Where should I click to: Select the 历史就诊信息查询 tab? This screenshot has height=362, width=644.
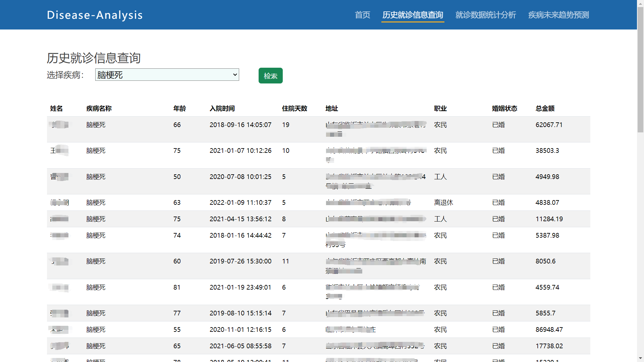pos(413,15)
